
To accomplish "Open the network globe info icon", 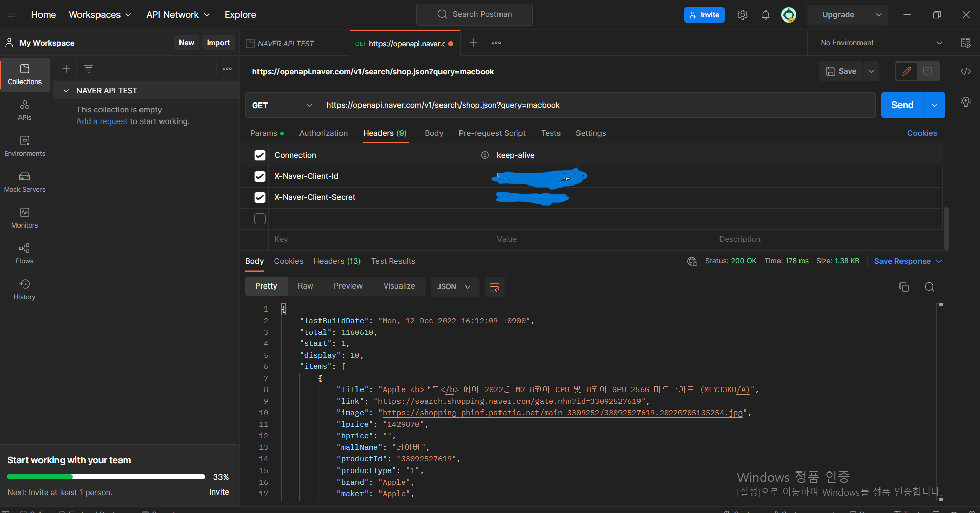I will coord(692,261).
